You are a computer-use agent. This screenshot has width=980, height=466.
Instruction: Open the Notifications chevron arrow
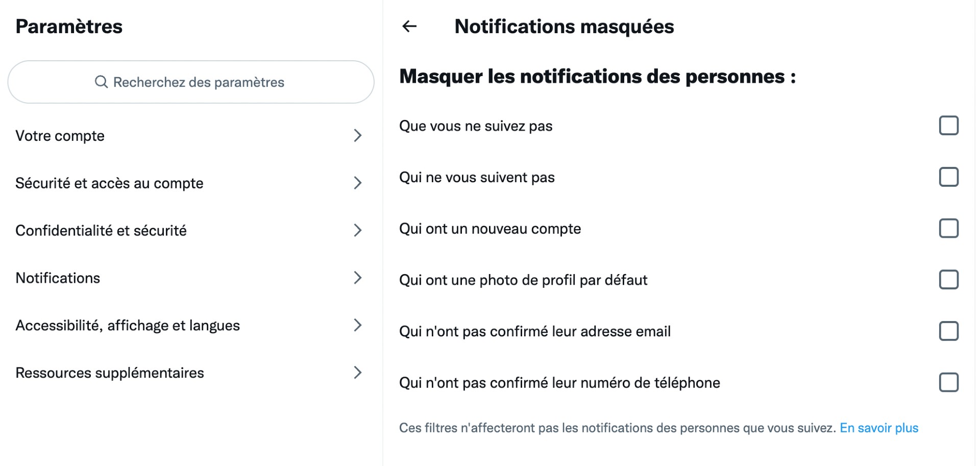[x=358, y=278]
